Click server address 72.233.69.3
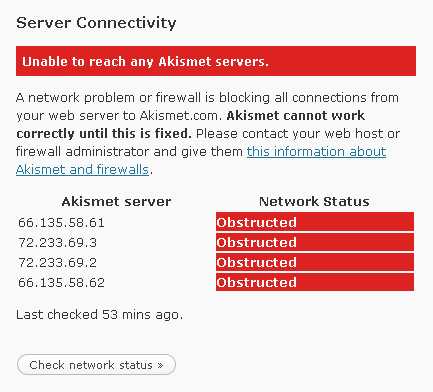 pyautogui.click(x=57, y=242)
